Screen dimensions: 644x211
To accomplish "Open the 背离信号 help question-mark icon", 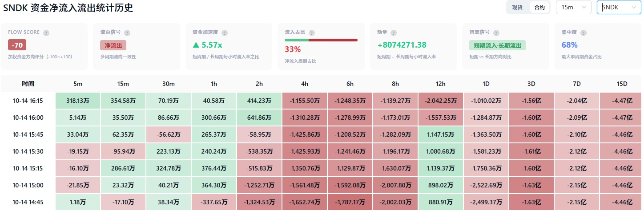I will click(x=496, y=33).
